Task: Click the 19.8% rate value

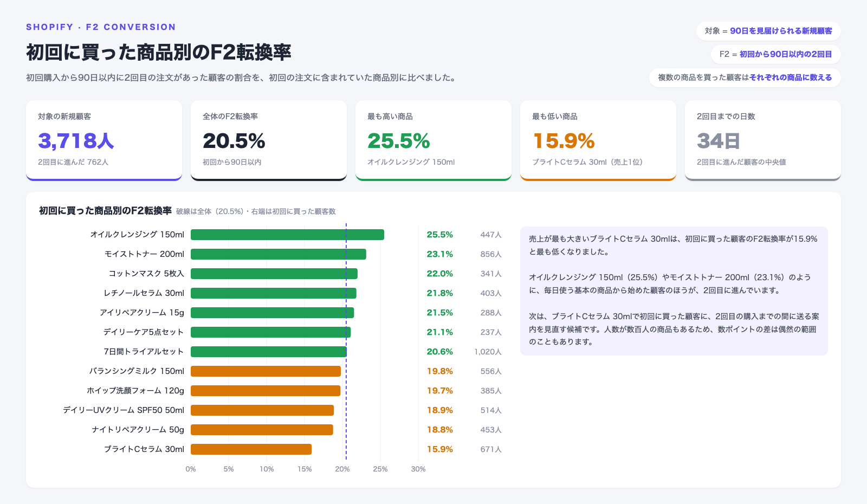Action: (439, 371)
